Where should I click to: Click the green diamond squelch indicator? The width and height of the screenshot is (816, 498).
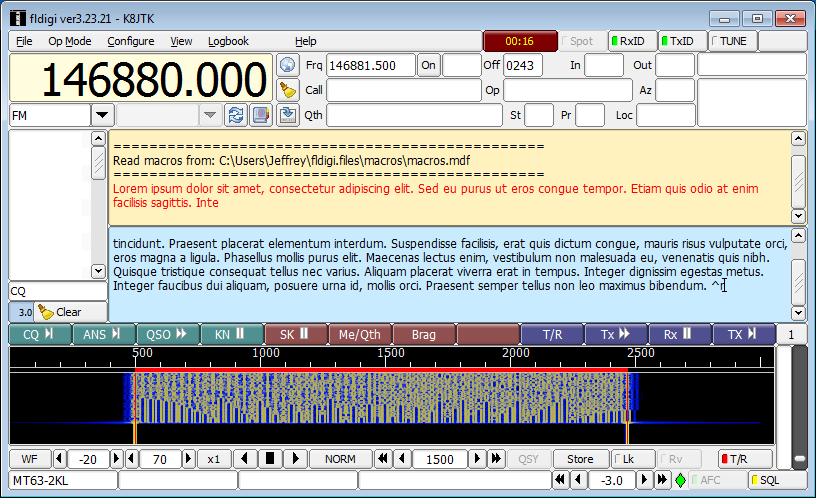pyautogui.click(x=680, y=480)
